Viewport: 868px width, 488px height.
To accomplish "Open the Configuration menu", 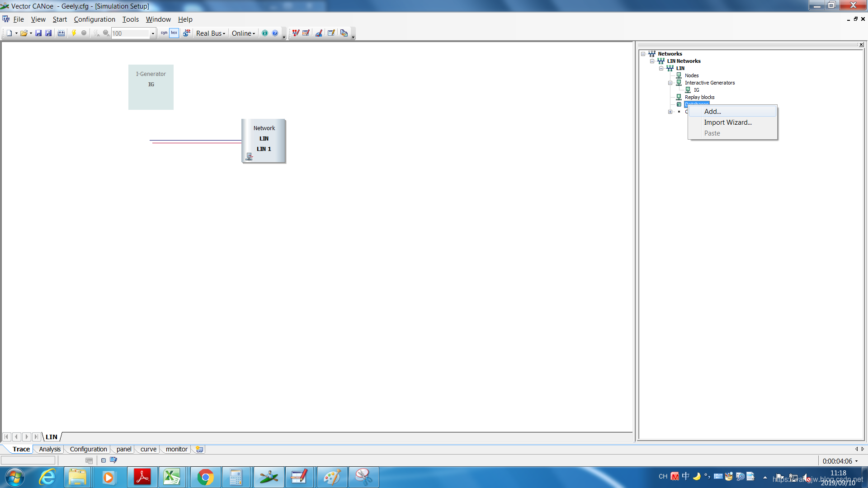I will (x=94, y=19).
